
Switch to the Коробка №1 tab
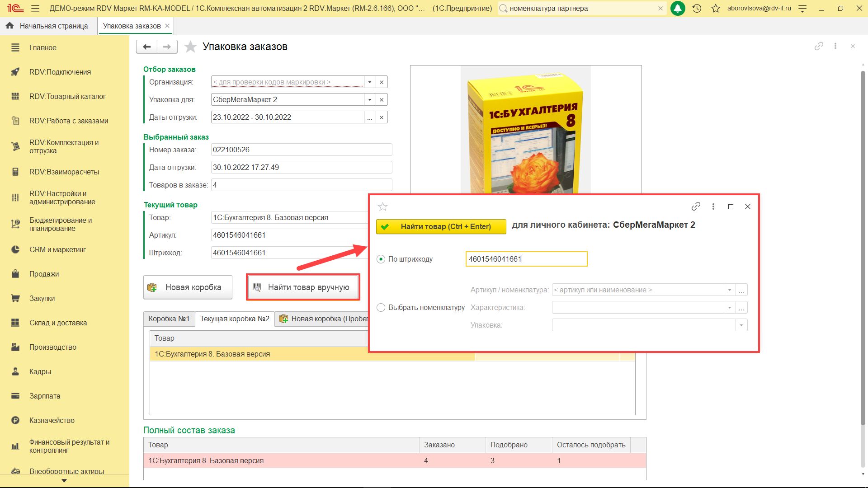(169, 319)
